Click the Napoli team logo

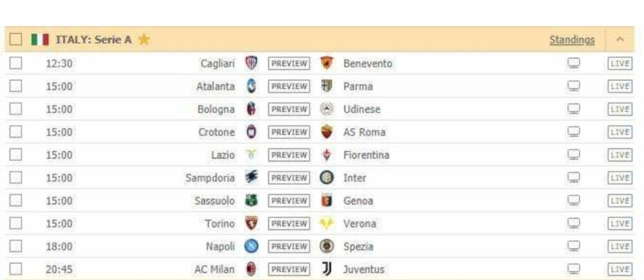coord(251,247)
